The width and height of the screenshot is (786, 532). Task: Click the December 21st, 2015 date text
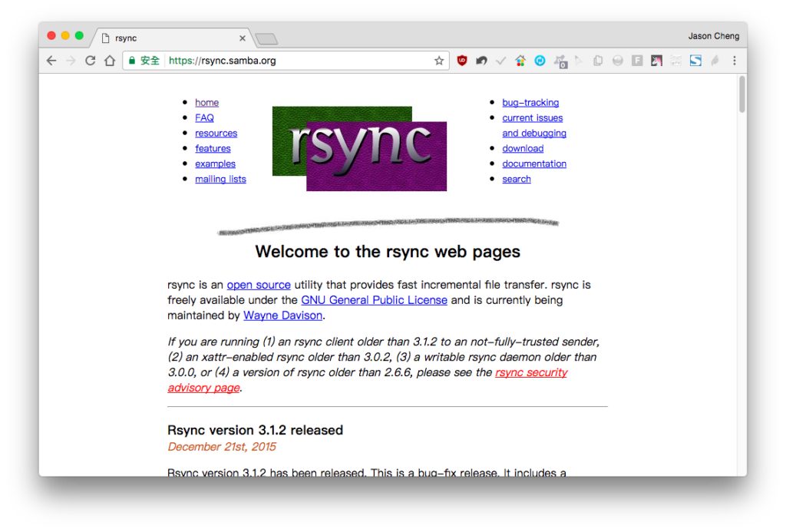[x=222, y=447]
